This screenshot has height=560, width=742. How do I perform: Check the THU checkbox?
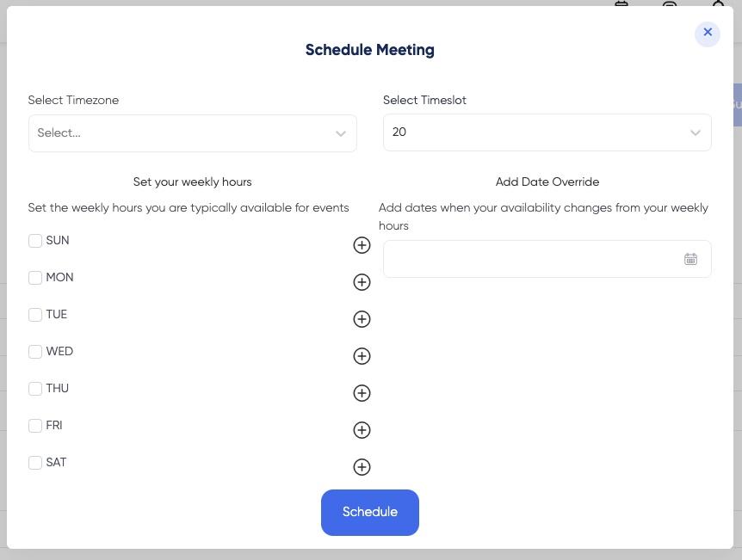(35, 389)
